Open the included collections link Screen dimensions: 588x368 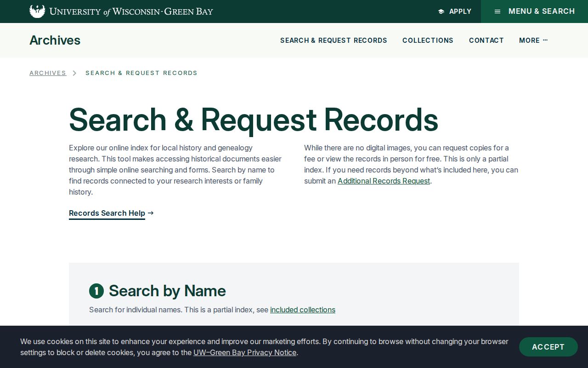click(303, 310)
